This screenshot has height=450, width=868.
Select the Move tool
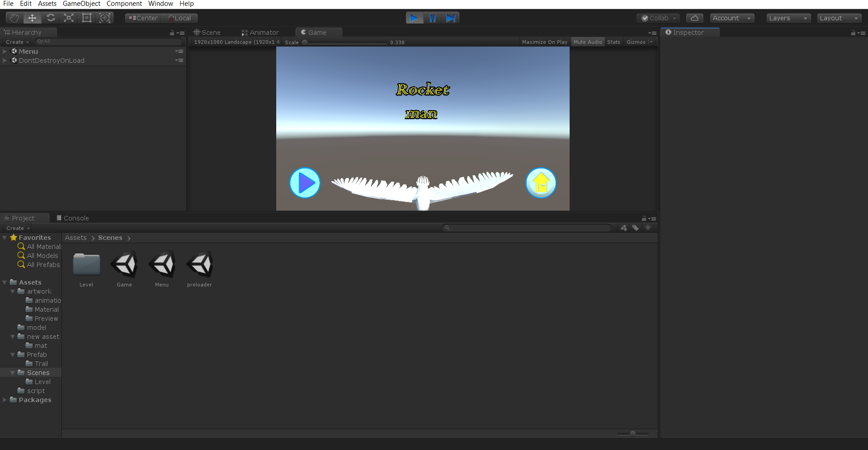point(32,18)
